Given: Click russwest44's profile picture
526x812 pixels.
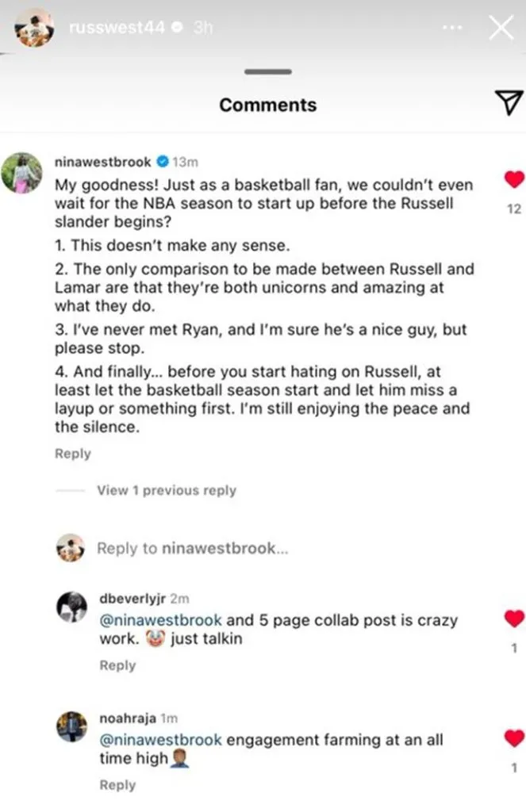Looking at the screenshot, I should [x=33, y=26].
